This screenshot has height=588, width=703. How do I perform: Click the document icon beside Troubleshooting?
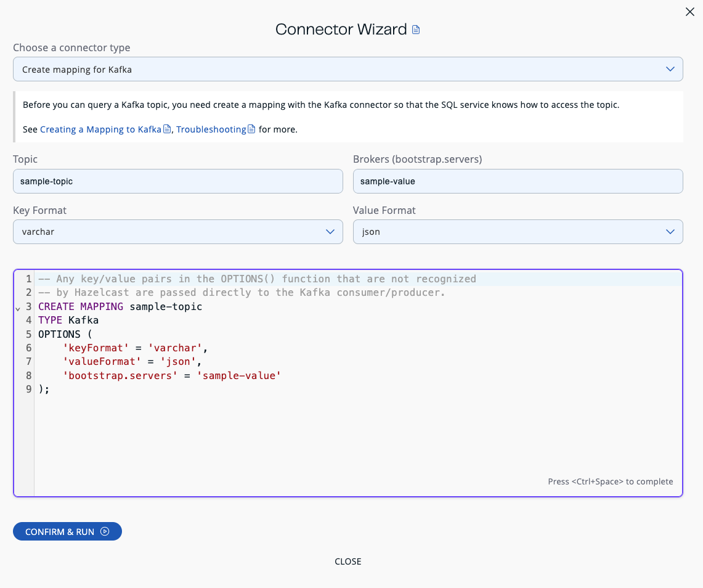pos(251,129)
